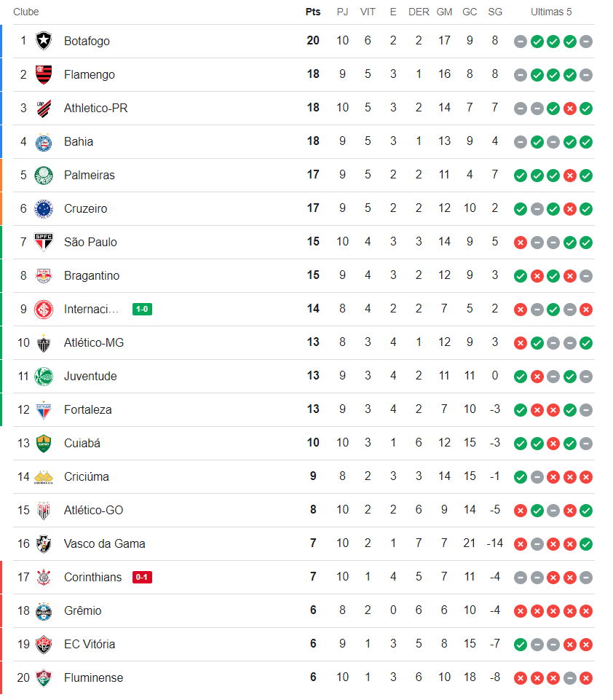Viewport: 613px width, 700px height.
Task: Click Botafogo's most recent draw result circle
Action: 586,42
